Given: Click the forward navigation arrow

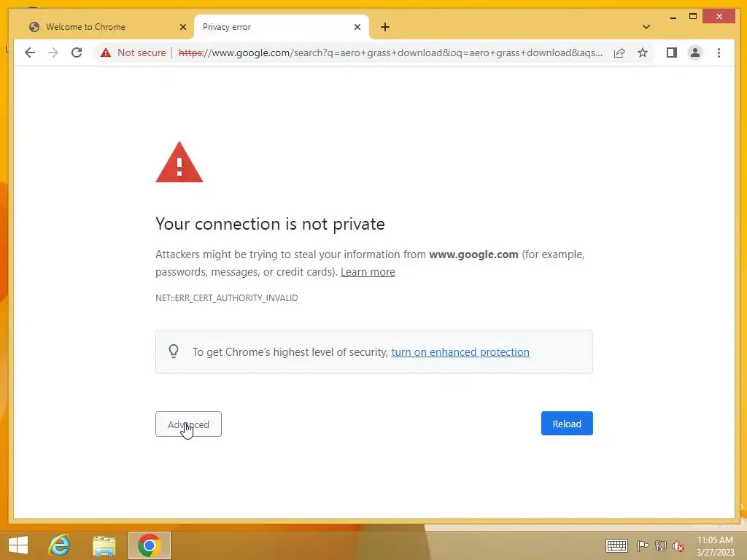Looking at the screenshot, I should point(53,52).
